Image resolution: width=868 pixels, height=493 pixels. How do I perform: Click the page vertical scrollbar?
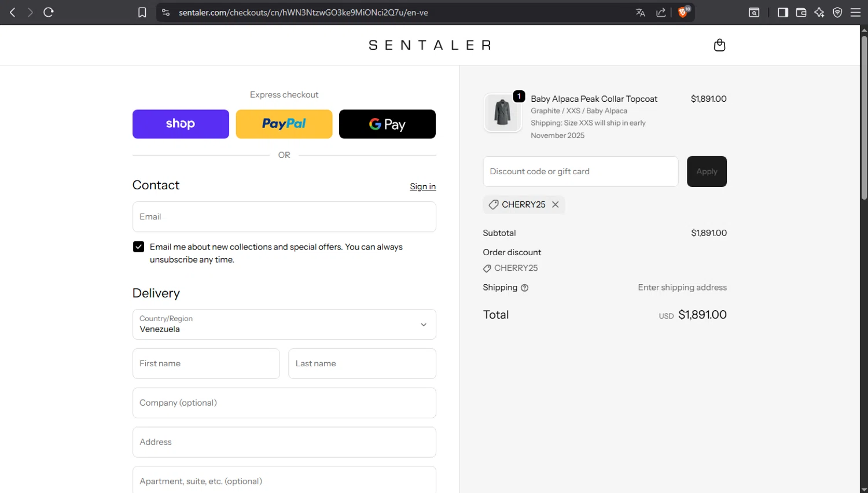pos(864,117)
